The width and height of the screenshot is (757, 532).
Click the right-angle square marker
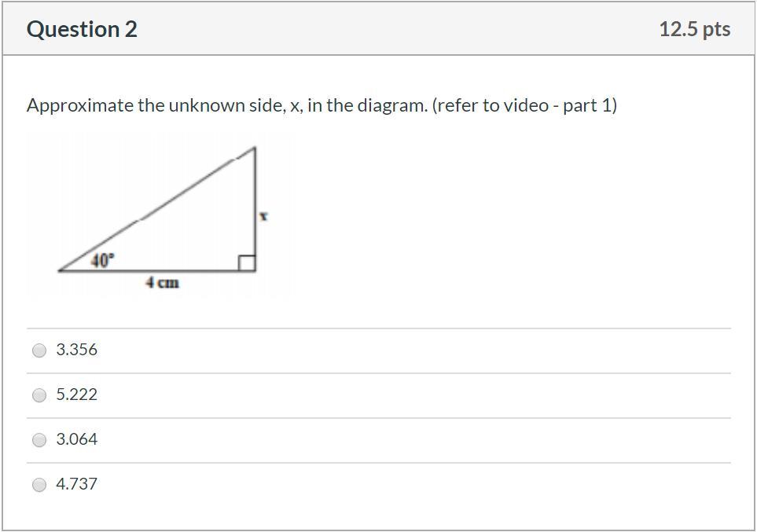tap(246, 263)
